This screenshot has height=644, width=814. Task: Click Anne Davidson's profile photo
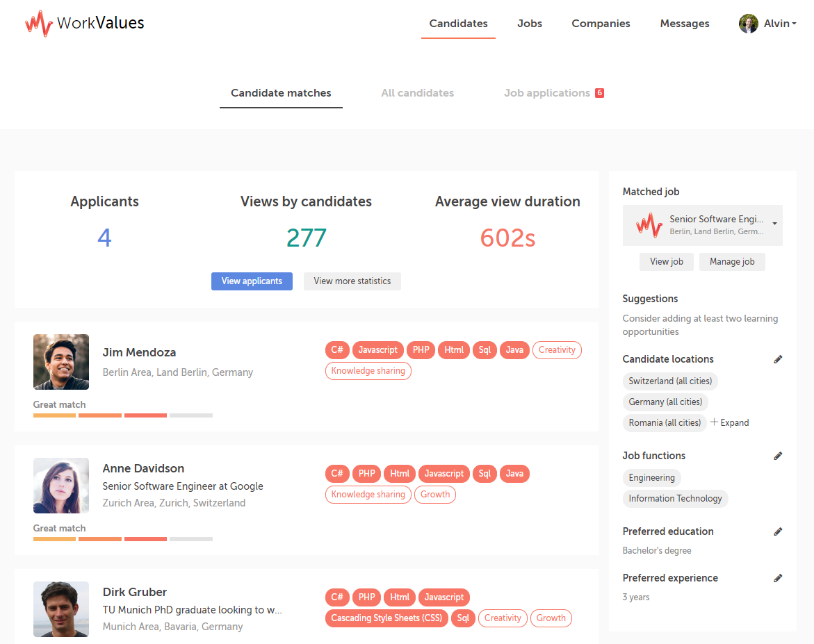tap(60, 485)
